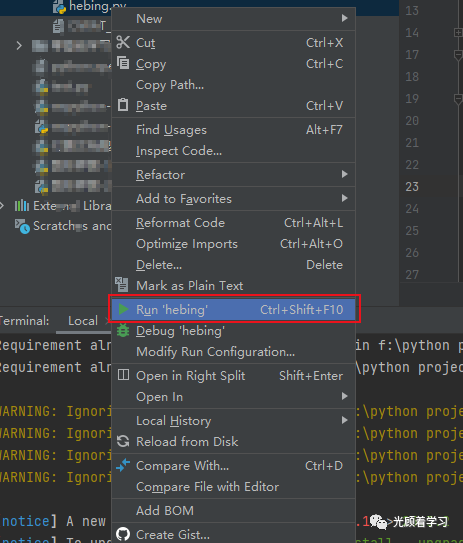Select Compare File with Editor entry
Viewport: 463px width, 543px height.
click(234, 487)
